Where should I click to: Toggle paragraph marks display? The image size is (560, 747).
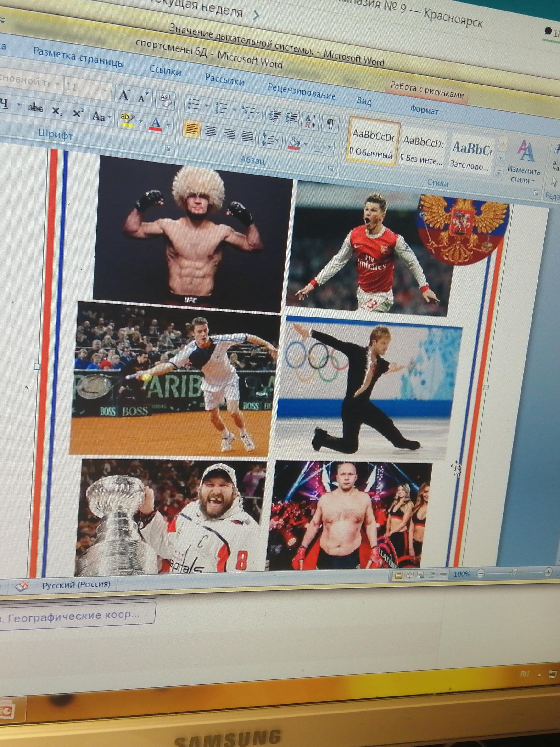tap(330, 124)
